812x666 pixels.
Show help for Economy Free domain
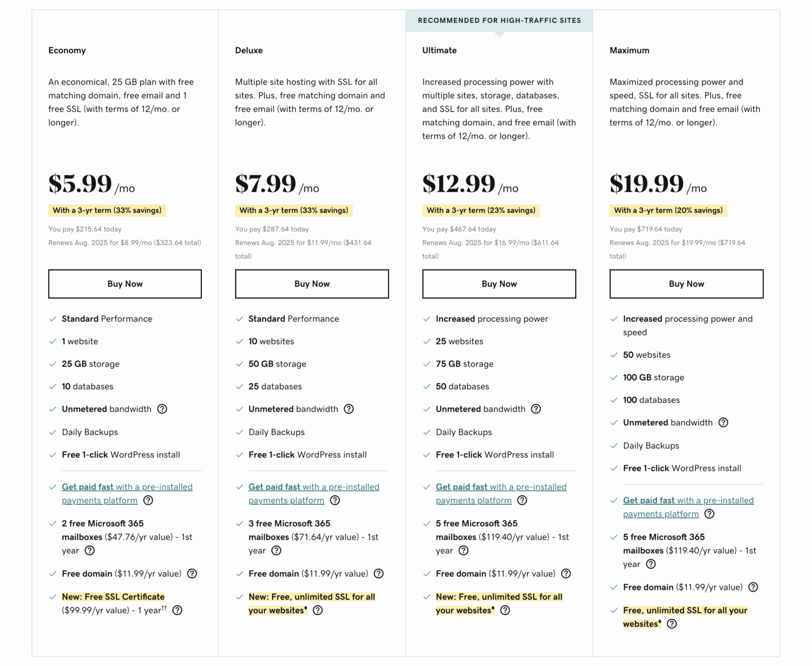coord(192,573)
